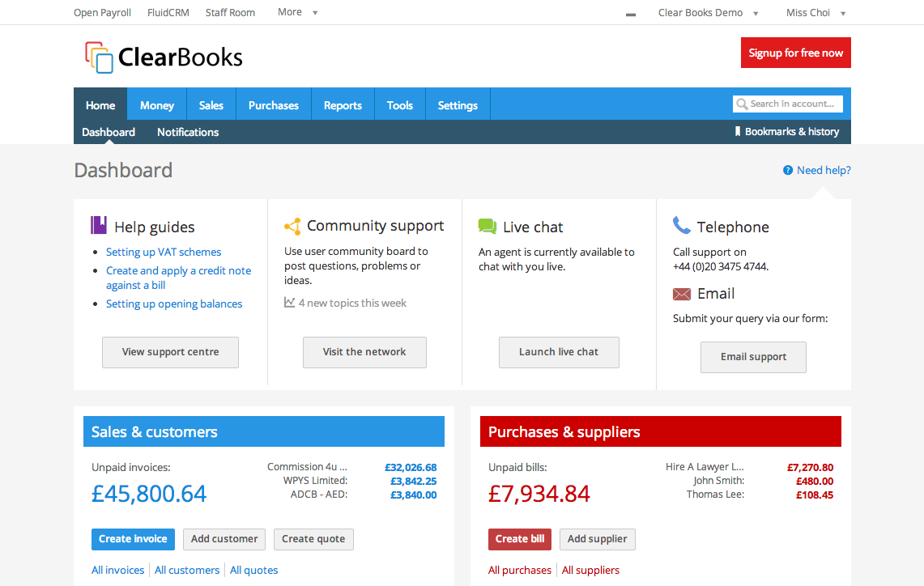
Task: Click the Community support share icon
Action: point(292,226)
